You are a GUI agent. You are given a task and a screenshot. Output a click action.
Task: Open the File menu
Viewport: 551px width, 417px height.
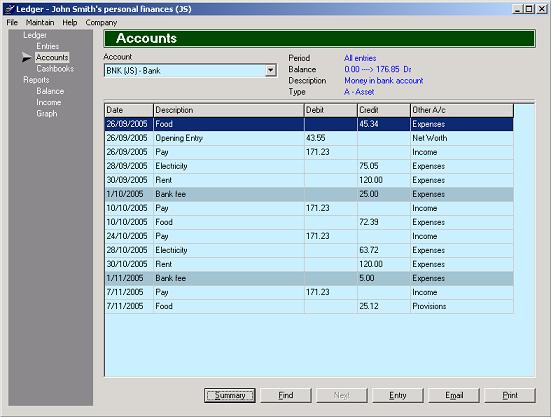(12, 22)
